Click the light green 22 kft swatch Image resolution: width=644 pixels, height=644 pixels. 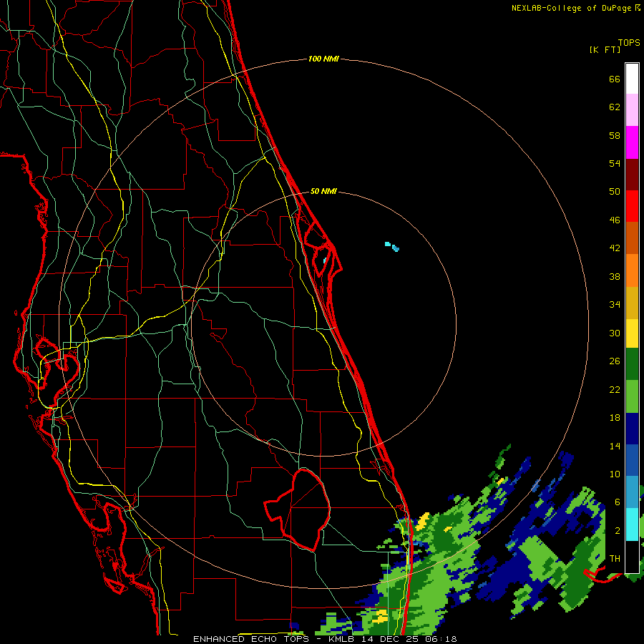tap(632, 396)
